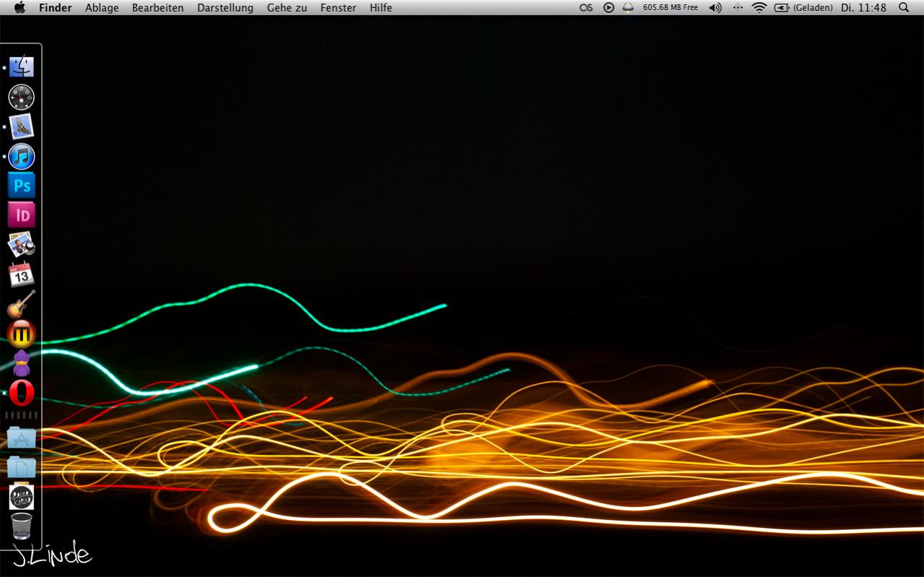Click the dotted-cross status icon beside volume
924x577 pixels.
click(738, 7)
